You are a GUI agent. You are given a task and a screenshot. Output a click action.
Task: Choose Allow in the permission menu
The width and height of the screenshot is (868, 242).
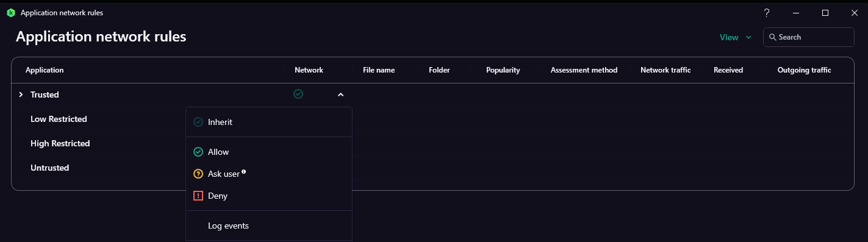tap(269, 152)
